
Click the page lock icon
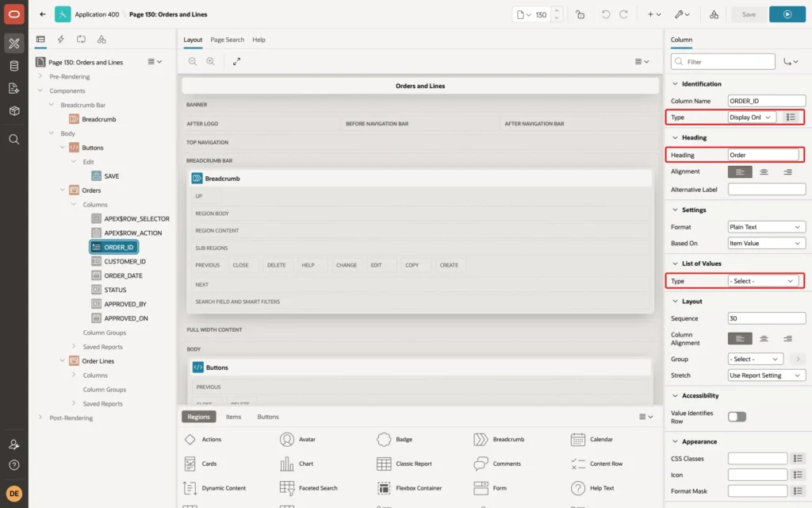point(580,14)
